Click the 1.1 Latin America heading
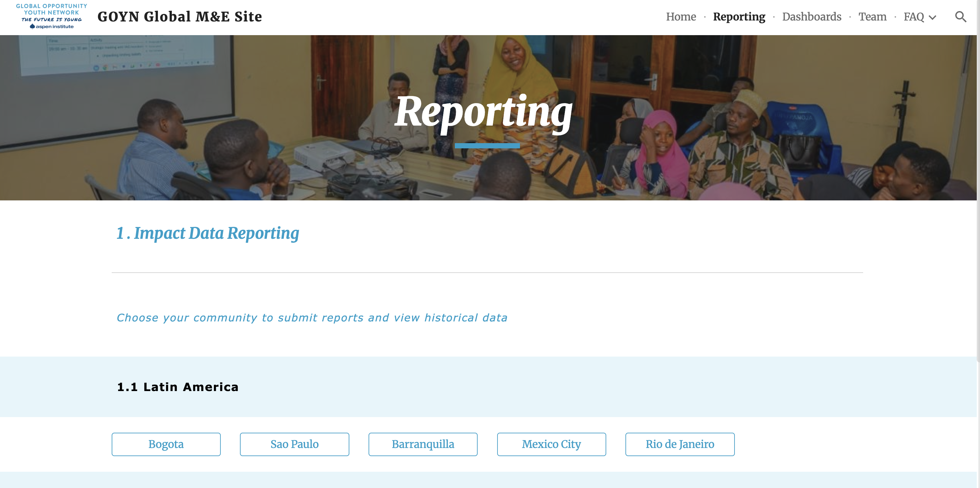This screenshot has height=488, width=980. [x=178, y=387]
